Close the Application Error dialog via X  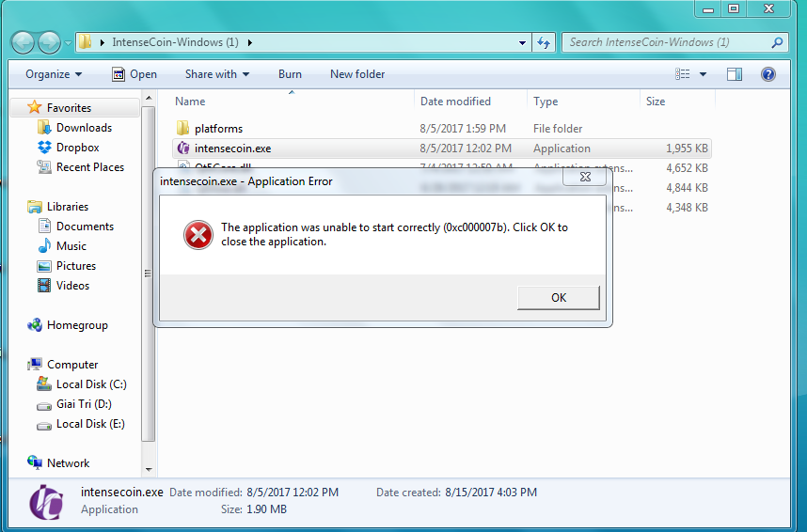(585, 177)
